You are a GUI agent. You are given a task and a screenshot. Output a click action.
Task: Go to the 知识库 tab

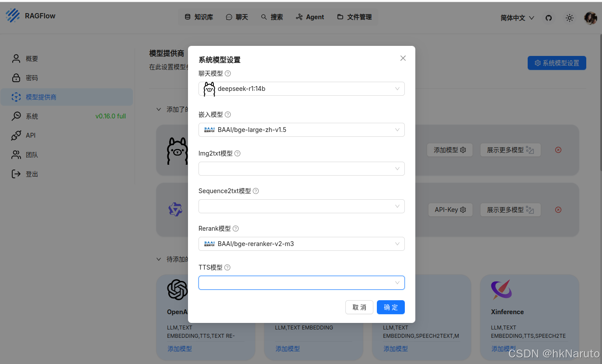click(198, 17)
